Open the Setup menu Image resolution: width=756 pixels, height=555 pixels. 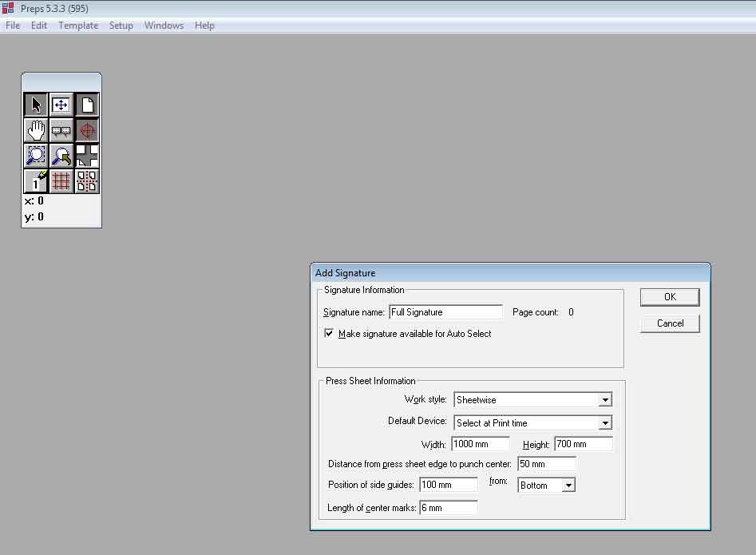[x=121, y=26]
